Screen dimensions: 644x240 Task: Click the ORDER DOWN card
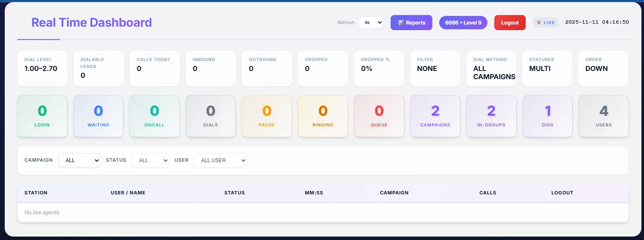[604, 68]
